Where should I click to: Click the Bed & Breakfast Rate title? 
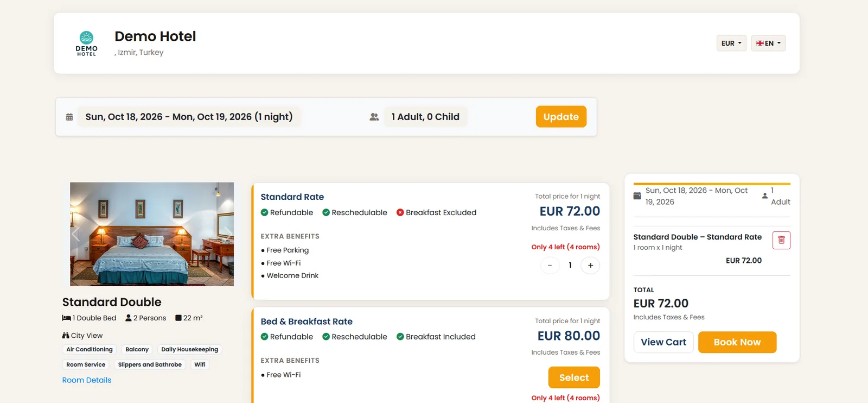pos(307,322)
